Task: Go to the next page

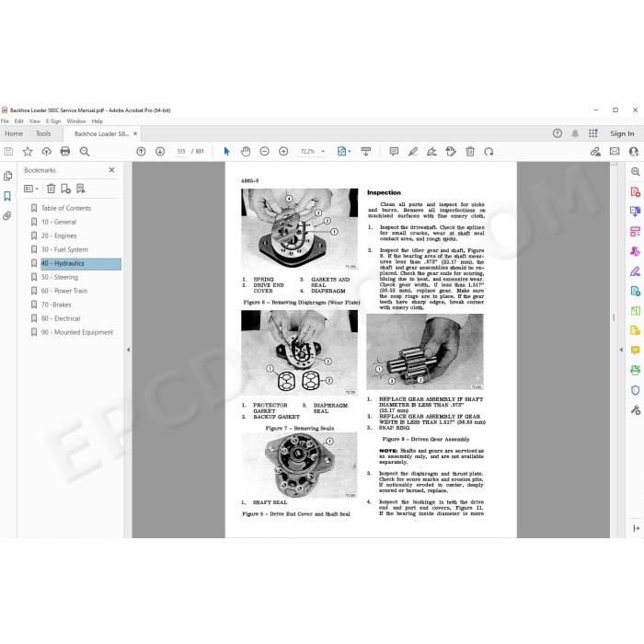Action: 160,152
